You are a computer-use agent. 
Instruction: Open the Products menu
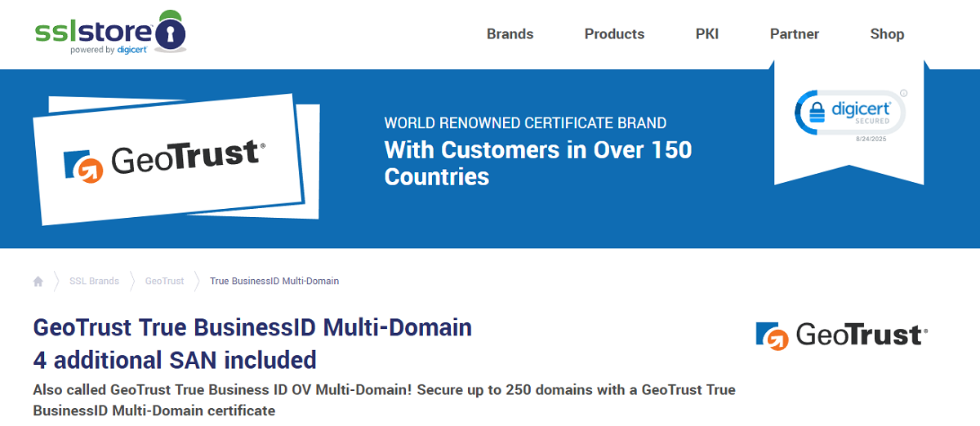(x=614, y=34)
